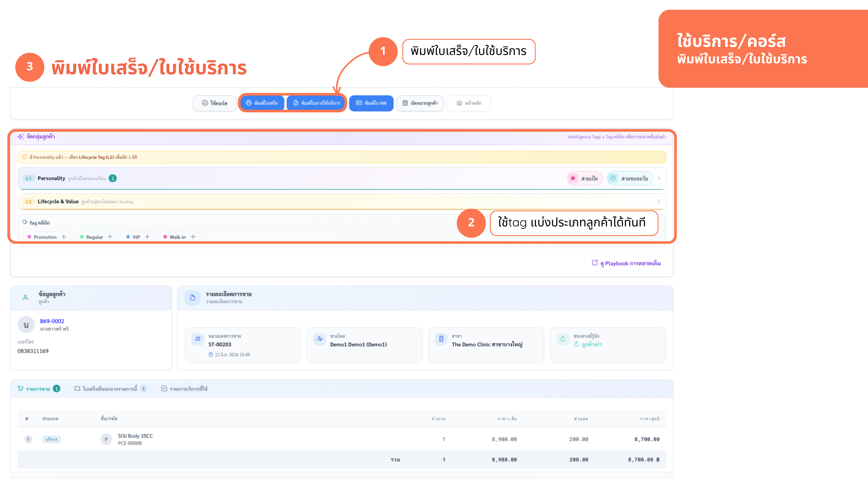Expand the L1 Personality row chevron
The image size is (868, 488).
[659, 178]
